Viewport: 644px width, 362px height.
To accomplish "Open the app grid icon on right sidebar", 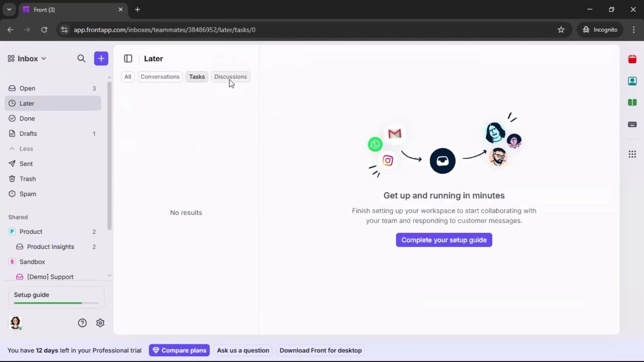I will (633, 154).
